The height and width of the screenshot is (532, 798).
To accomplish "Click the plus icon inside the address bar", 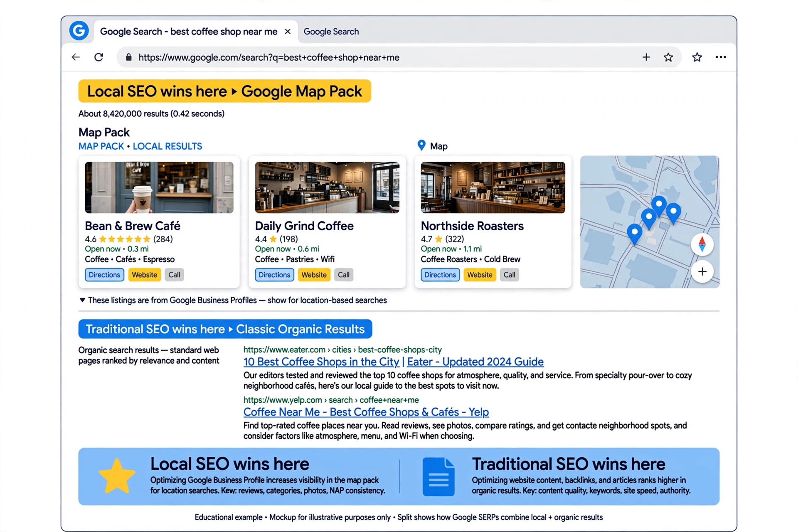I will click(x=646, y=57).
